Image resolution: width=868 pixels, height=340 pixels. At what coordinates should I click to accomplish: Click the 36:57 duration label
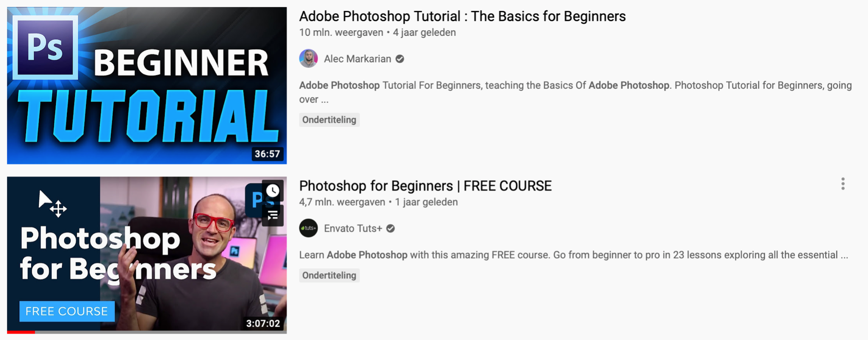coord(267,154)
